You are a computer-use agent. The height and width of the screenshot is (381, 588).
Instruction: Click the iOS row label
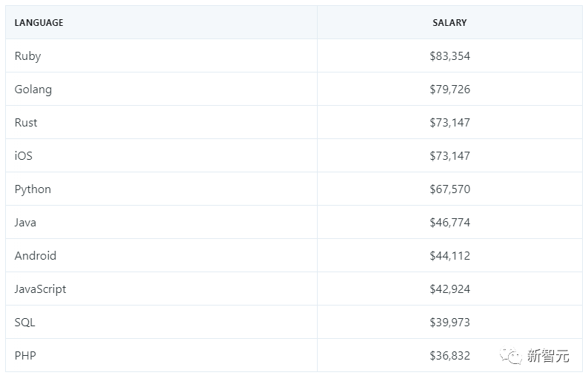[24, 156]
